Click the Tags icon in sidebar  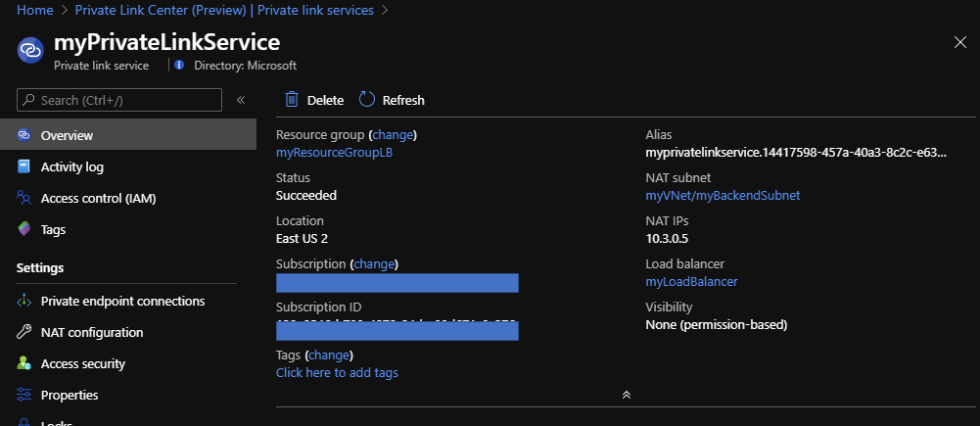[23, 229]
